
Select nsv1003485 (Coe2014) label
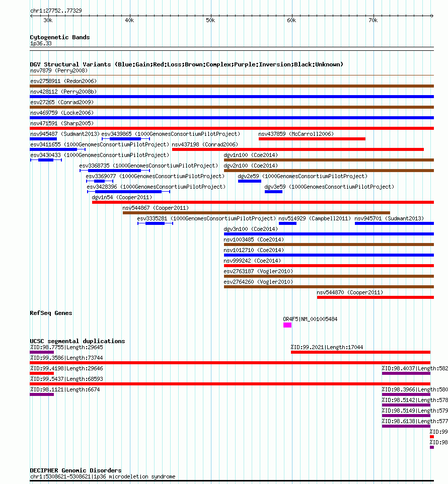click(254, 239)
